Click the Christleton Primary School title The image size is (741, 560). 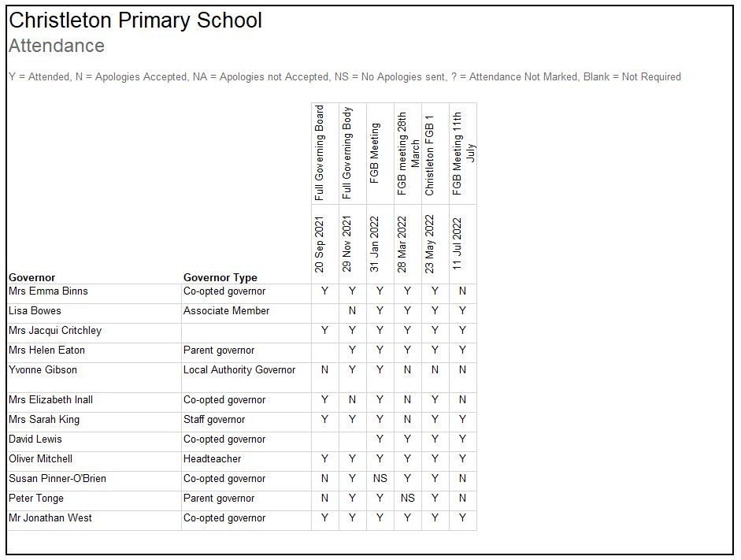tap(135, 21)
